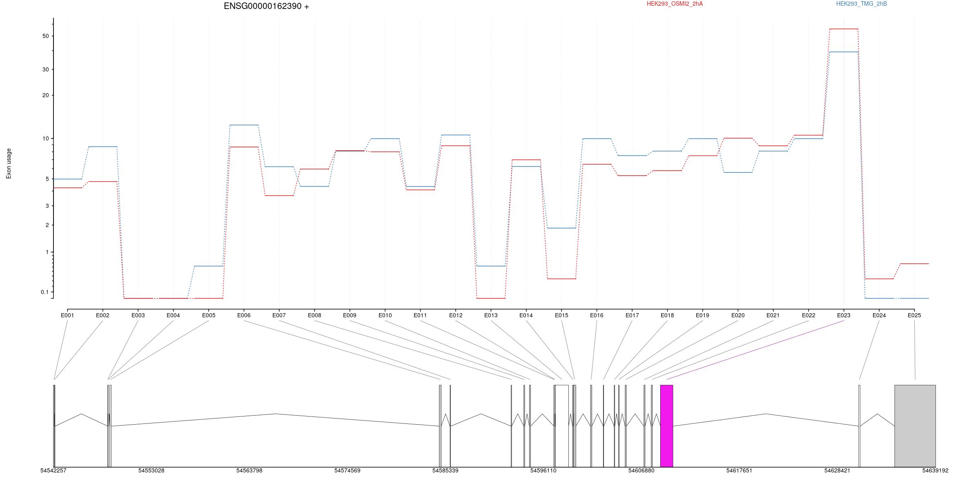The image size is (980, 490).
Task: Click genomic coordinate 54596110
Action: click(543, 470)
